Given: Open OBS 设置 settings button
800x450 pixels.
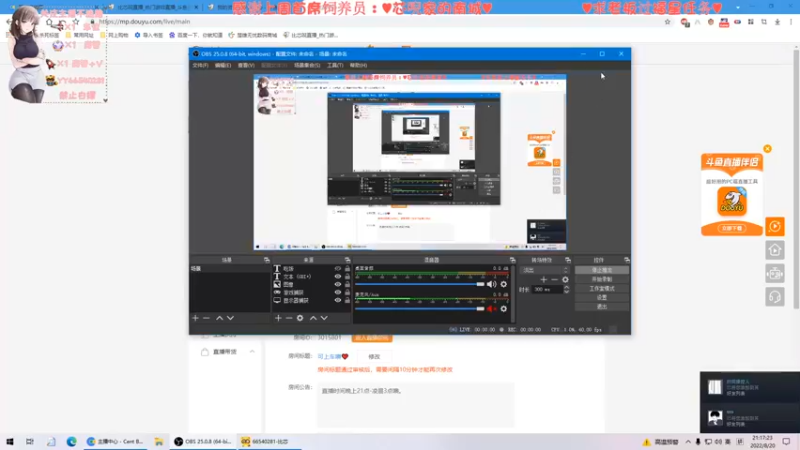Looking at the screenshot, I should point(602,297).
